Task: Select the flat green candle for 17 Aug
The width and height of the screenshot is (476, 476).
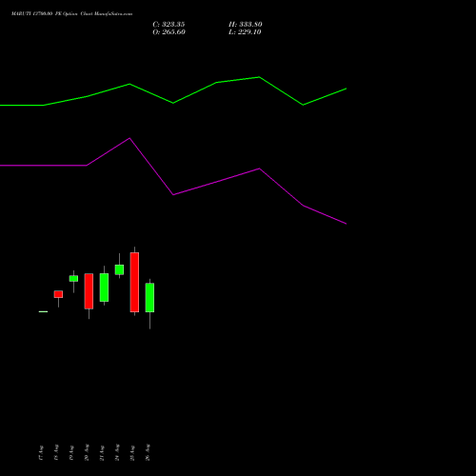Action: [x=43, y=311]
